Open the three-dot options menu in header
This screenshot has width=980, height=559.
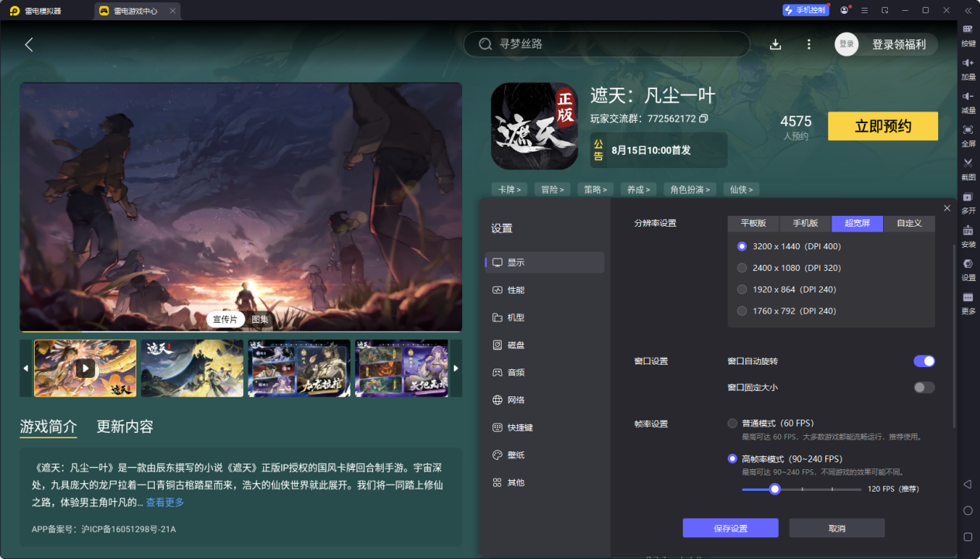click(x=809, y=44)
